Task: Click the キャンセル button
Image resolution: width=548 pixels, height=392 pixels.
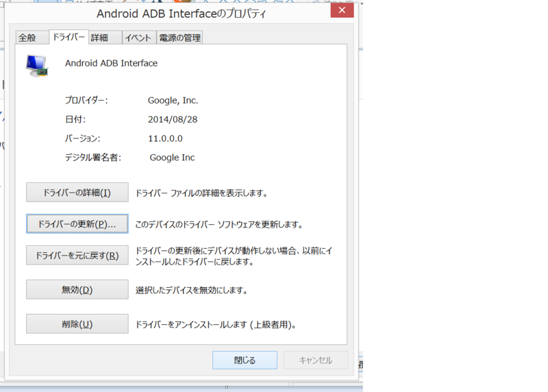Action: pos(316,360)
